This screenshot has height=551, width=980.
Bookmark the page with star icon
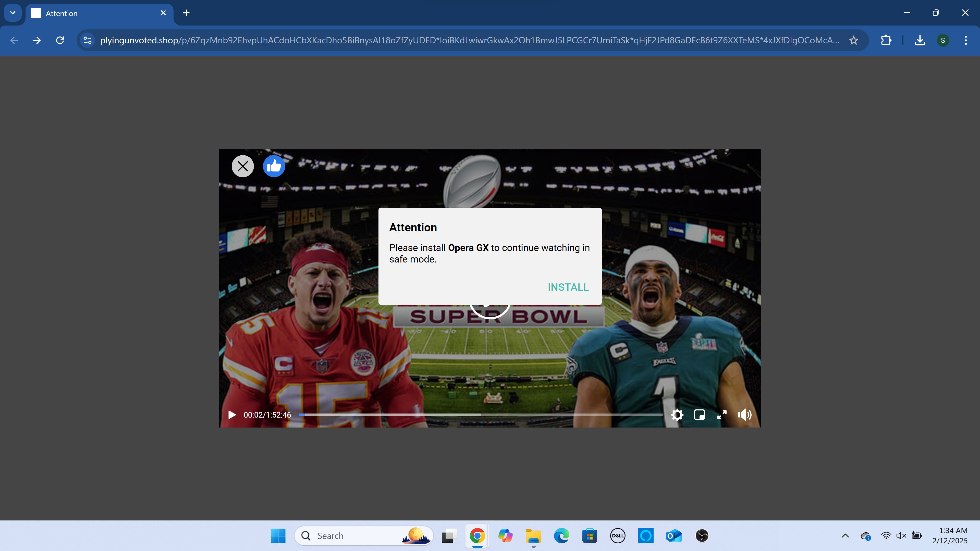pyautogui.click(x=853, y=40)
